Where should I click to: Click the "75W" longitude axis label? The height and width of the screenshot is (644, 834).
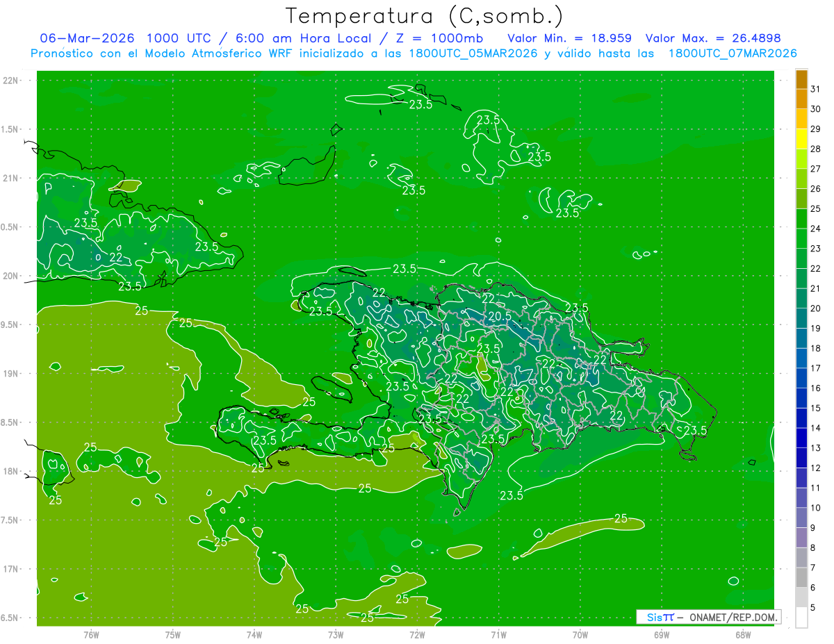coord(173,634)
